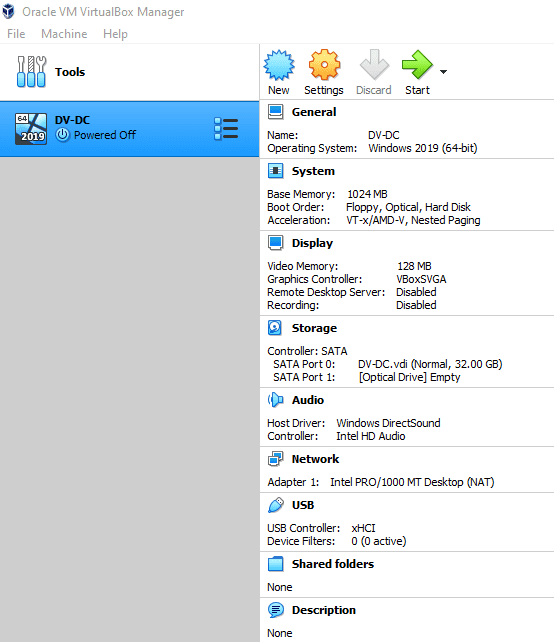Click the General section header

(x=314, y=112)
